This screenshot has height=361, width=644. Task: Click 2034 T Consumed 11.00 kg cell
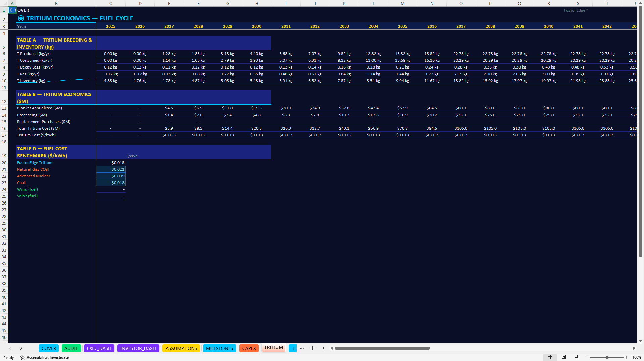pos(374,60)
